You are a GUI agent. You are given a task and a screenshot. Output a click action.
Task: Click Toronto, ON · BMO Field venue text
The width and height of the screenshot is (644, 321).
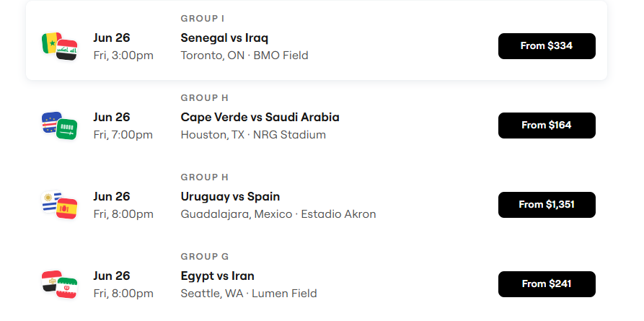[244, 56]
